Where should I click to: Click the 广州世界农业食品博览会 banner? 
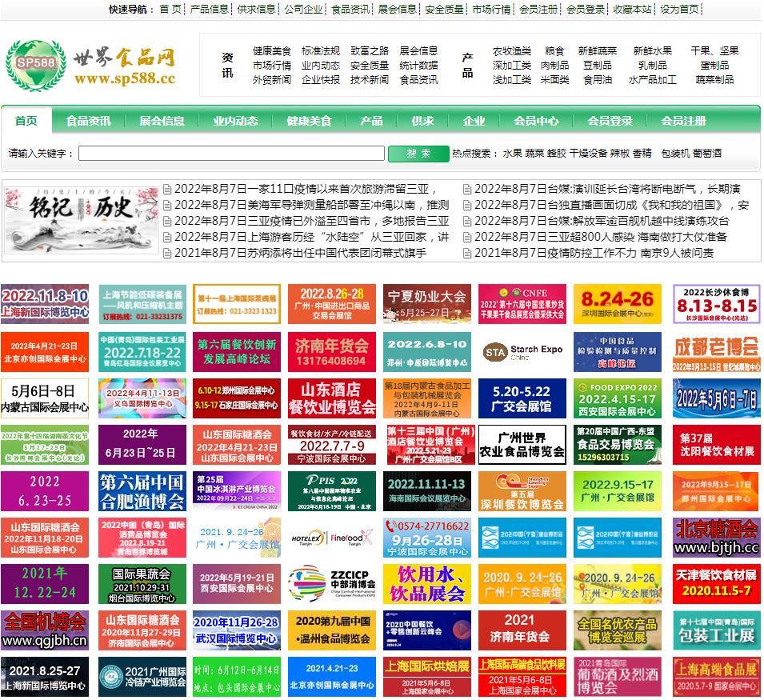tap(522, 445)
